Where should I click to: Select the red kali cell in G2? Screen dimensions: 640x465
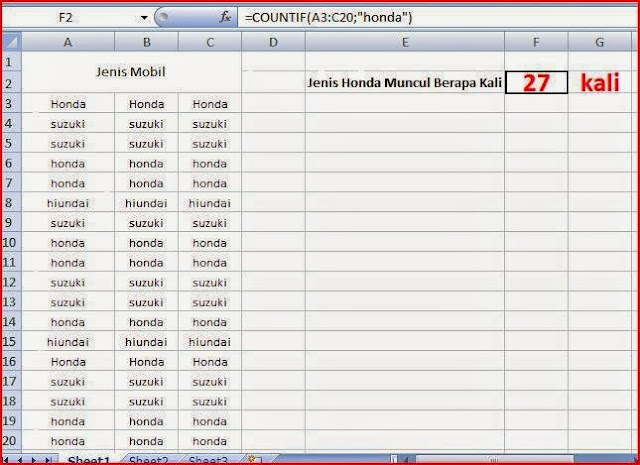(600, 82)
